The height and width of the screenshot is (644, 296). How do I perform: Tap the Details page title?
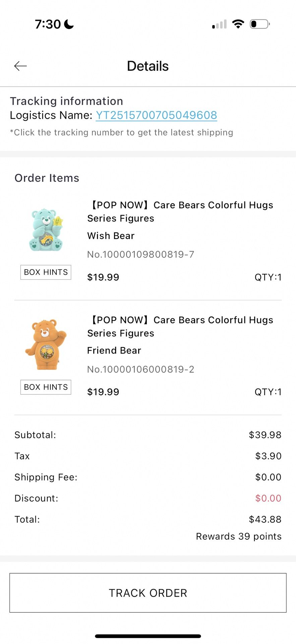point(148,66)
